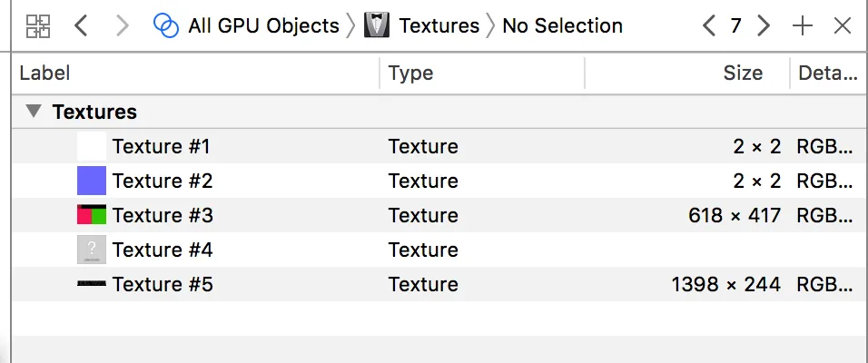Viewport: 868px width, 363px height.
Task: Add a new assistant editor with plus
Action: tap(803, 25)
